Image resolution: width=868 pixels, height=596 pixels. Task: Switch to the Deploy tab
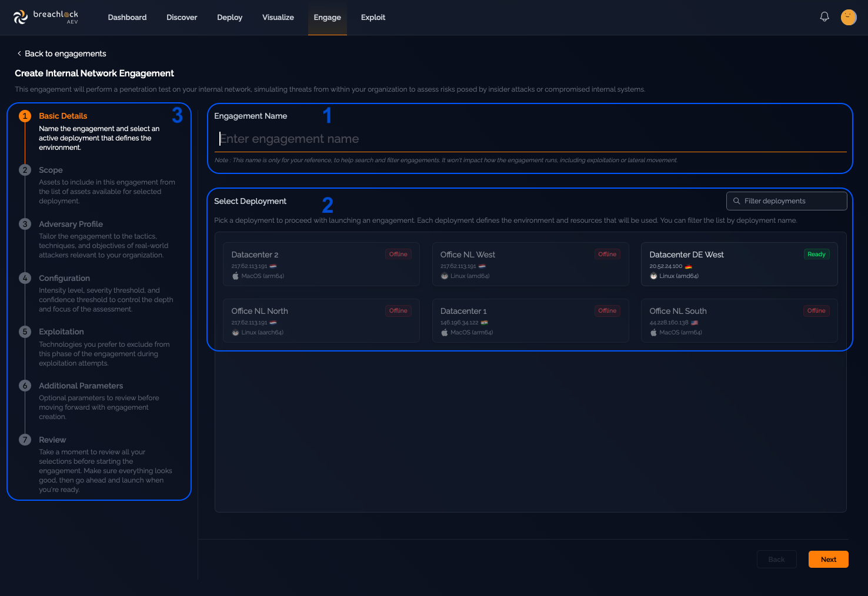coord(229,17)
